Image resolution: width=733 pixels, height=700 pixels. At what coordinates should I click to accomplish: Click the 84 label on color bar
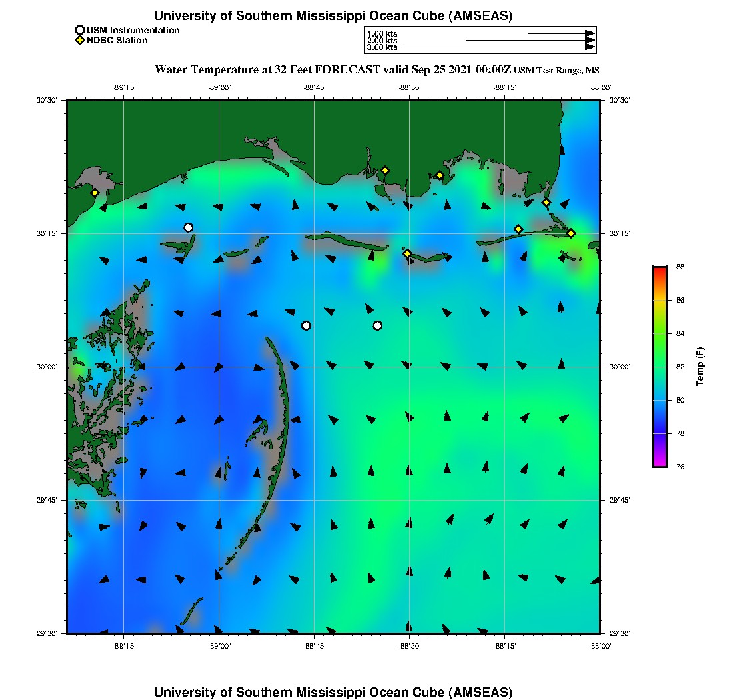click(x=680, y=333)
